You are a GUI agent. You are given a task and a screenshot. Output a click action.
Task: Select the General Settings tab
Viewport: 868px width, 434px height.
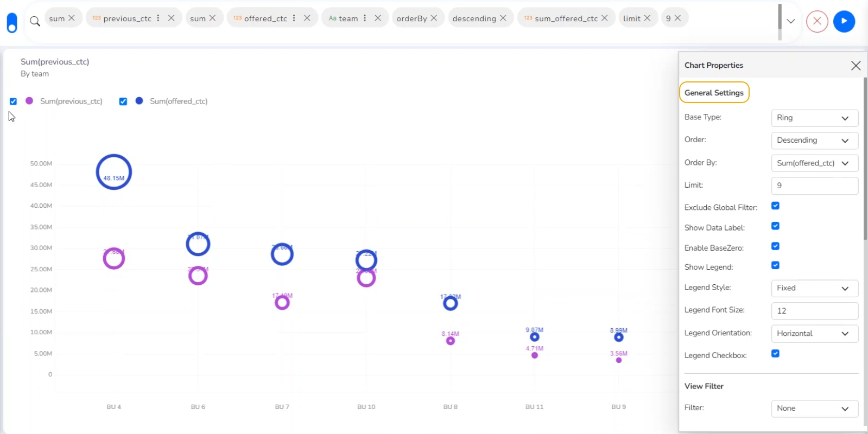click(714, 93)
